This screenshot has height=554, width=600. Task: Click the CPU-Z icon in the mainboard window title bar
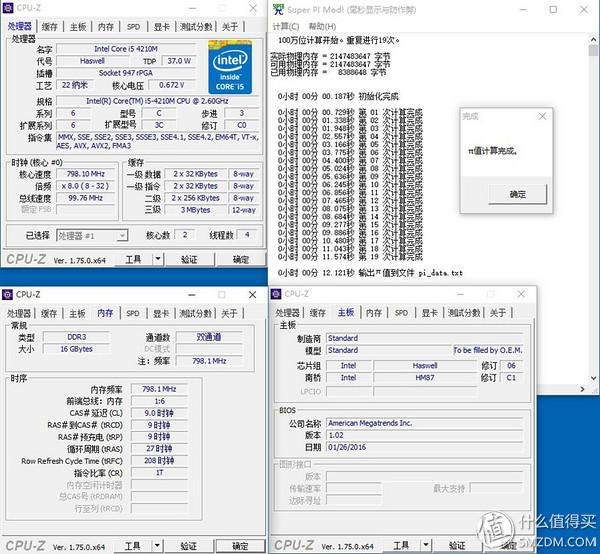pyautogui.click(x=276, y=294)
